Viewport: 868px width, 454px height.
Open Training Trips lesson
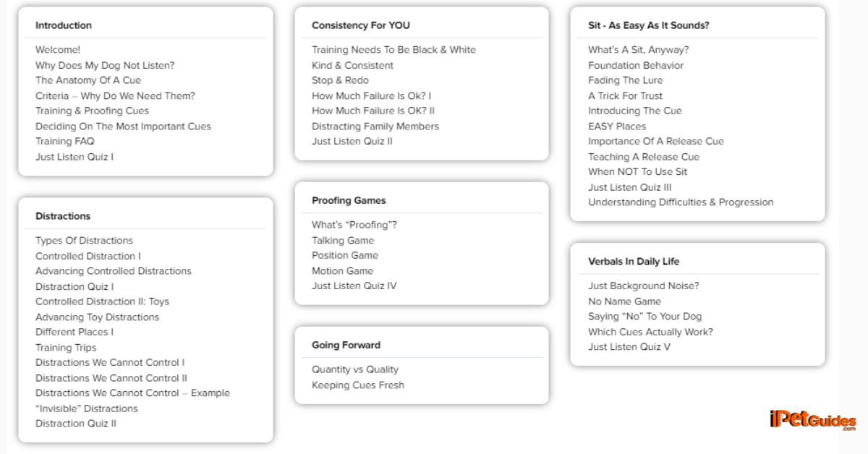[66, 348]
